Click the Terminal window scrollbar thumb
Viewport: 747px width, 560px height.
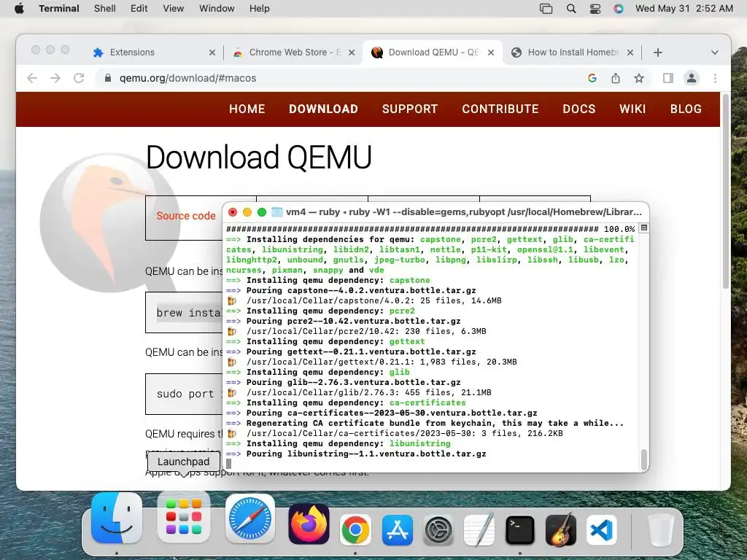click(x=643, y=459)
